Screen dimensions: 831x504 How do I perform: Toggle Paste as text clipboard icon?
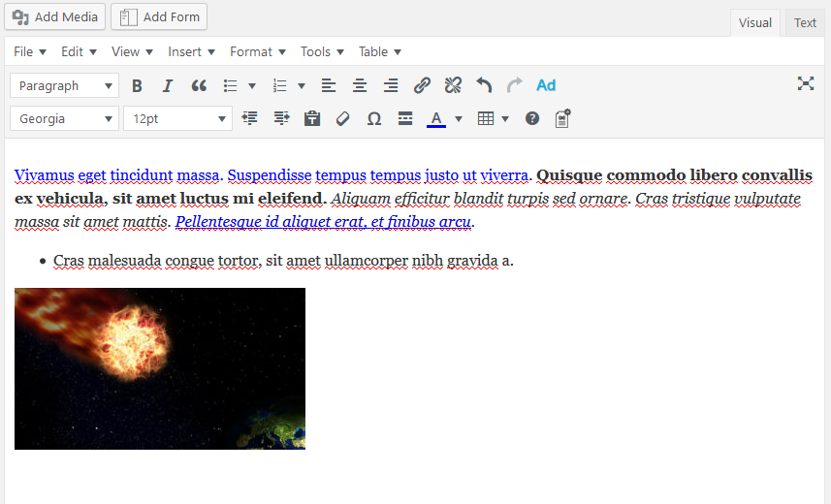point(312,118)
